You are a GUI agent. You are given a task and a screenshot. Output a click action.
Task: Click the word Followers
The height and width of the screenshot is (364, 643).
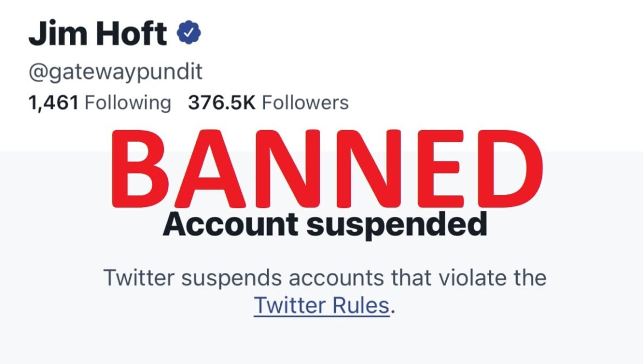coord(305,102)
